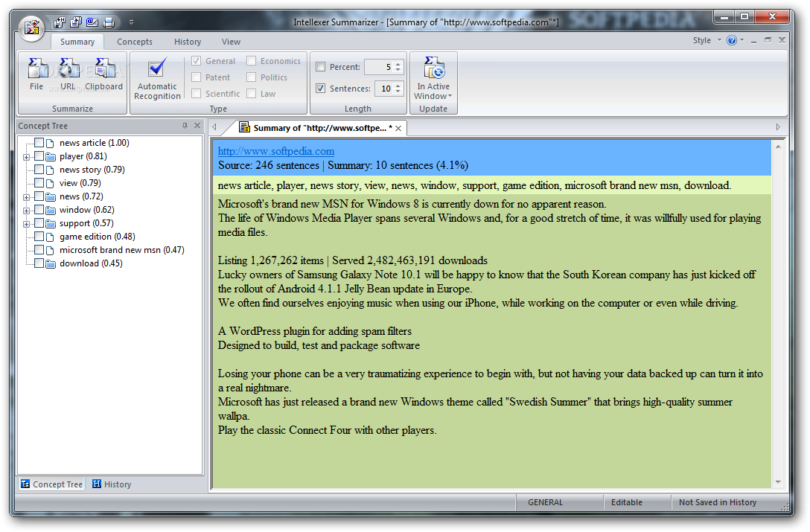810x532 pixels.
Task: Switch to the Concepts ribbon tab
Action: [135, 42]
